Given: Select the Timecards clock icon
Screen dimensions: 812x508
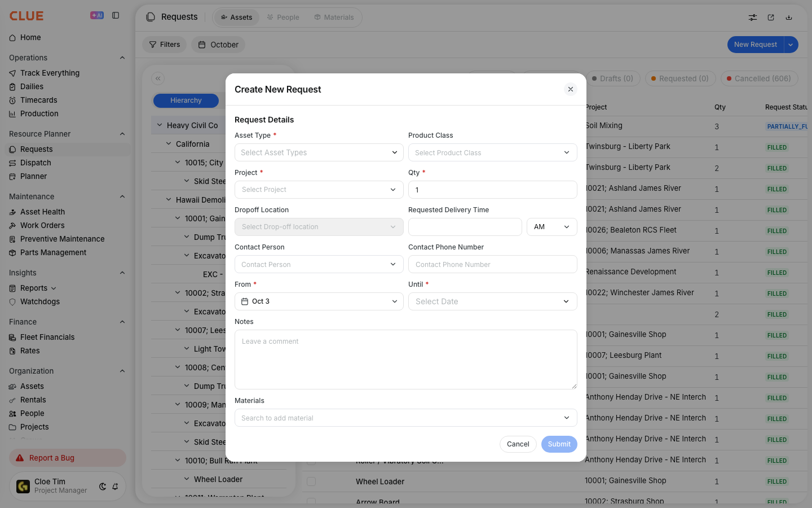Looking at the screenshot, I should point(12,100).
